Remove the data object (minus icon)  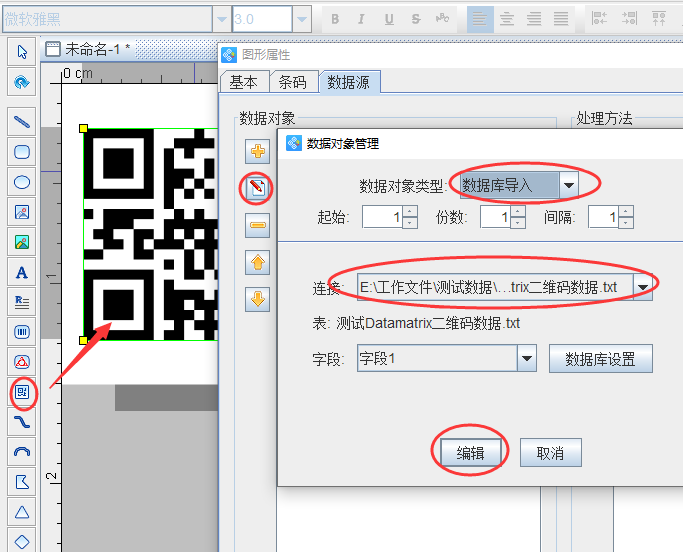257,225
